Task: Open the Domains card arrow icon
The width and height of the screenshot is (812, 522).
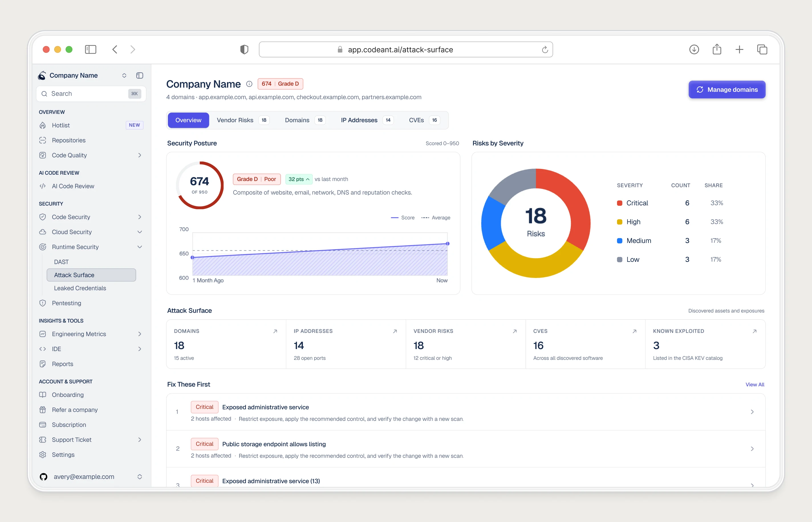Action: click(x=275, y=331)
